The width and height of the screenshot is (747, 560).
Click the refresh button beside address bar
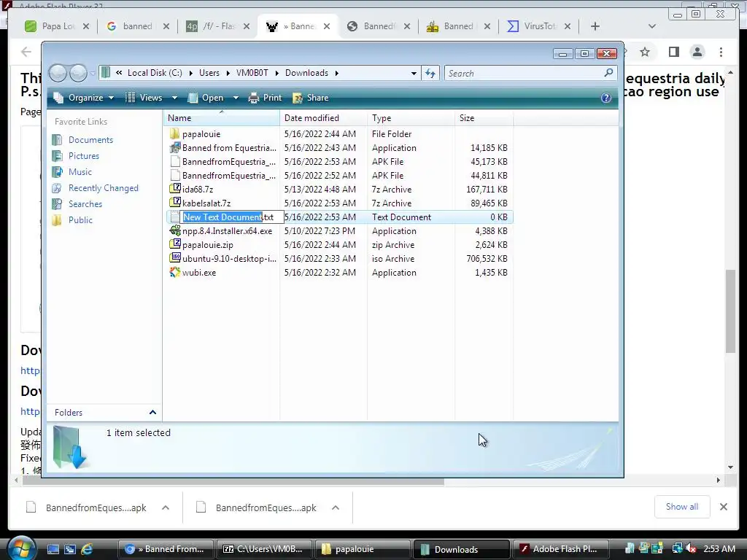point(430,74)
